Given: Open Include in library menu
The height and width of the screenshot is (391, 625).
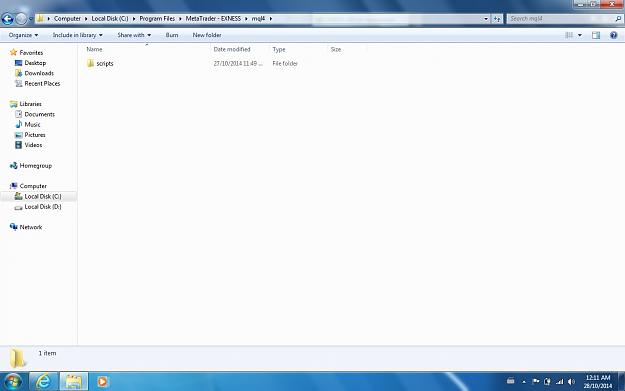Looking at the screenshot, I should coord(77,35).
